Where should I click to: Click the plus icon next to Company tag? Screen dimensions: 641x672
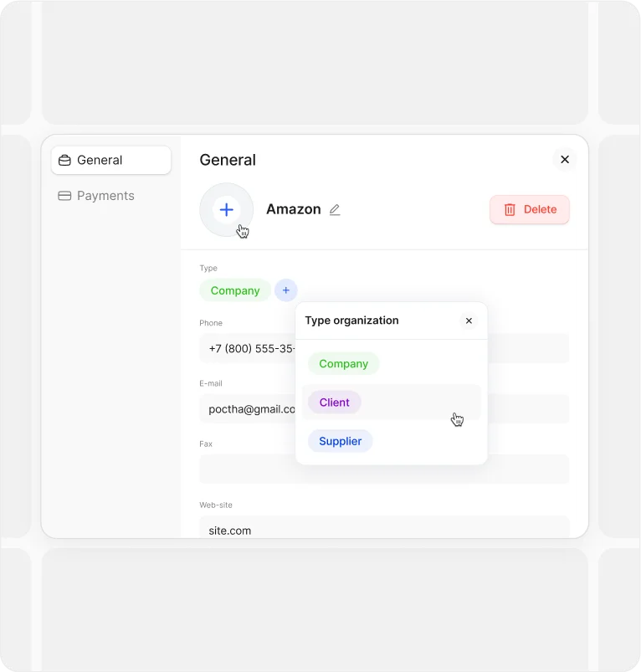pos(285,290)
